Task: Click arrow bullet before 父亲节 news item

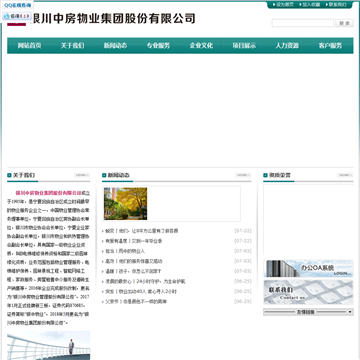Action: pos(103,302)
